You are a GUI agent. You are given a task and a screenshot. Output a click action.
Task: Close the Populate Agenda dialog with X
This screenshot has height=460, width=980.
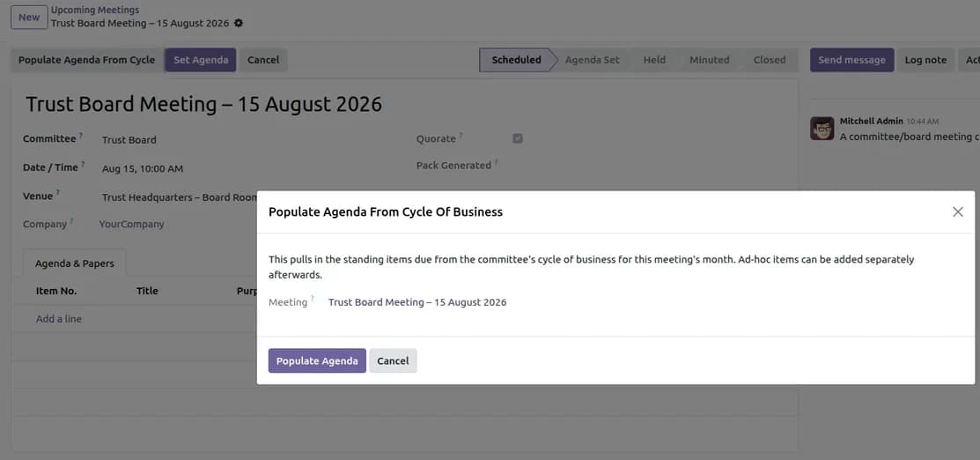(957, 212)
